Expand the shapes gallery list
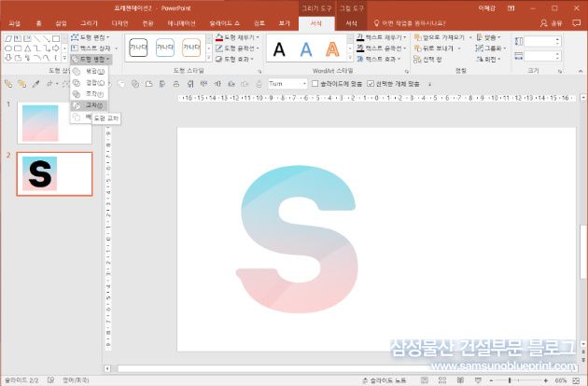The height and width of the screenshot is (386, 588). point(64,58)
